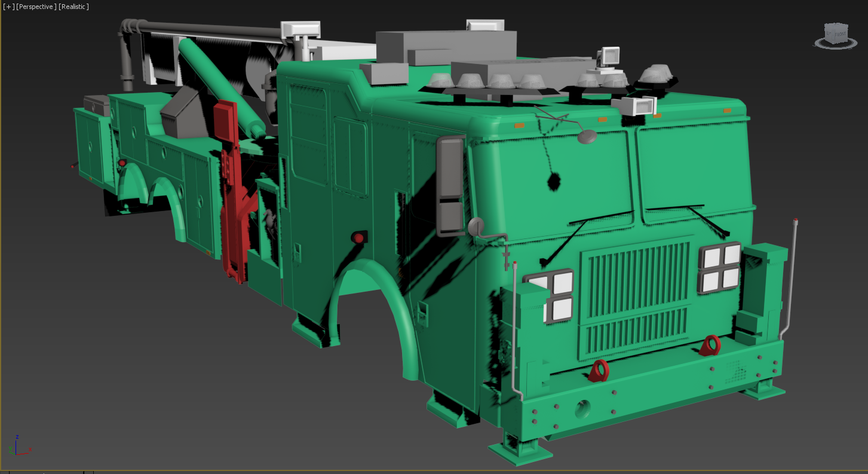Open the [+] general viewport menu
This screenshot has width=868, height=474.
[x=9, y=7]
